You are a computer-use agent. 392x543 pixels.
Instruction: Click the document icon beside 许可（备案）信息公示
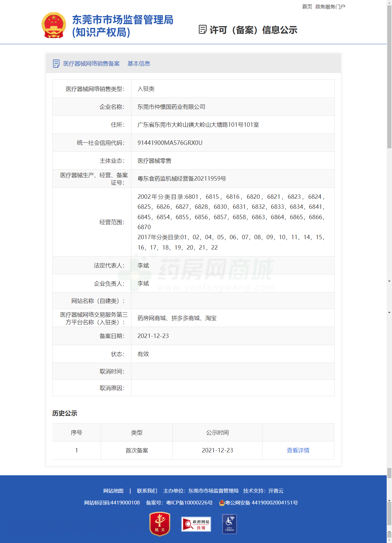click(x=203, y=29)
